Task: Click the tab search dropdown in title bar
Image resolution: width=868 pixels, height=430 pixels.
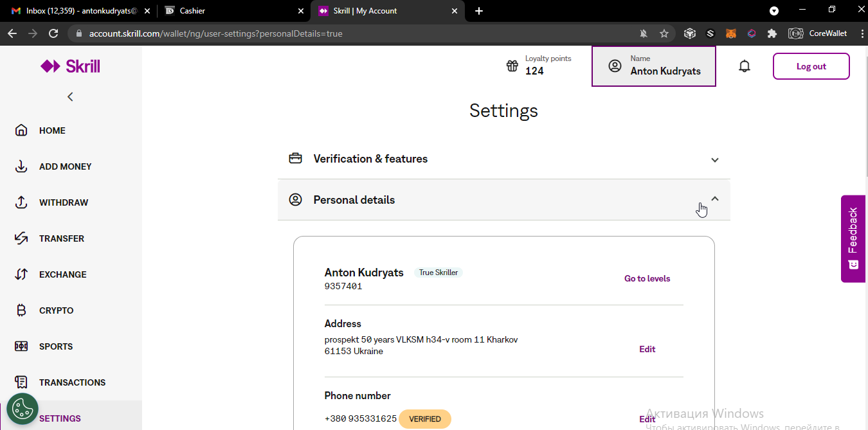Action: coord(774,11)
